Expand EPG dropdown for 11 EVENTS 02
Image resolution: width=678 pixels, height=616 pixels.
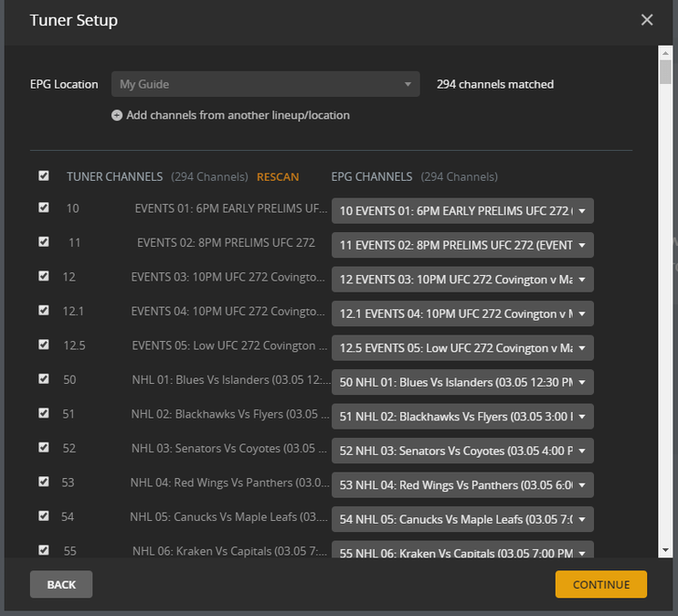pyautogui.click(x=462, y=245)
